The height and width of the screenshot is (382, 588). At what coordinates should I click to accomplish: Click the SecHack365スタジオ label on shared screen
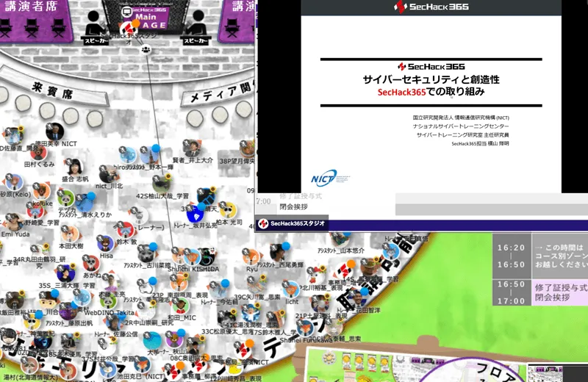pos(292,224)
